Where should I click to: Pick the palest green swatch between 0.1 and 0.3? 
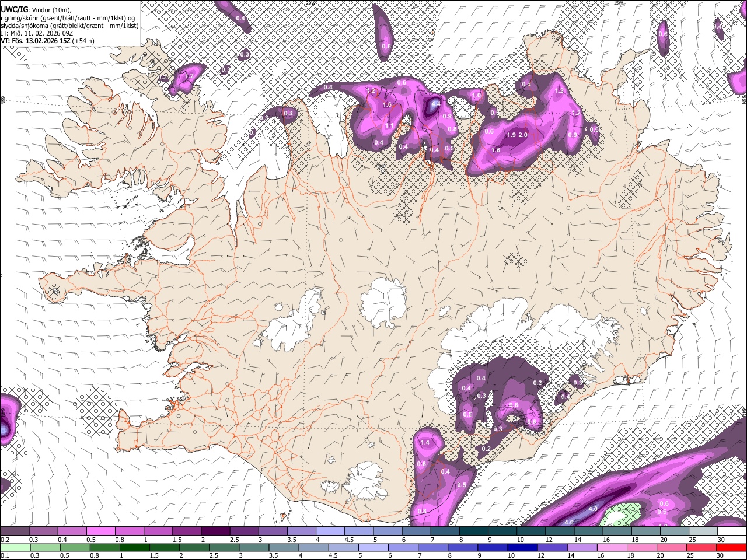pyautogui.click(x=15, y=547)
